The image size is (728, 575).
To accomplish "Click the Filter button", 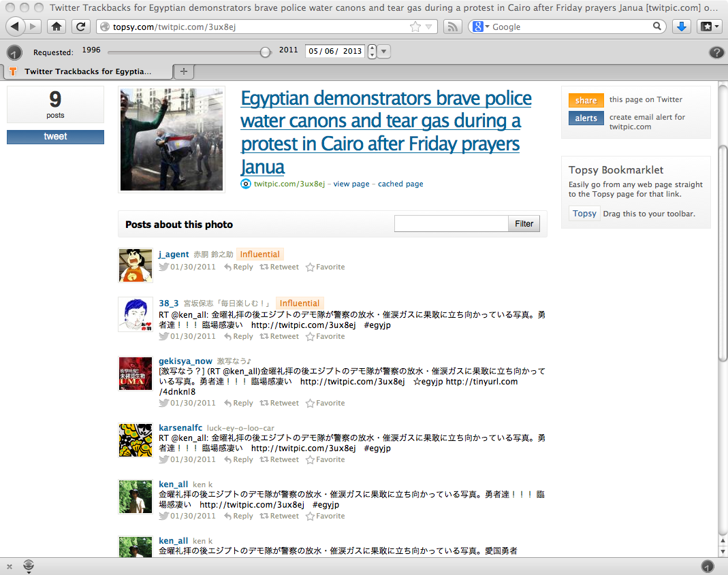I will click(524, 224).
